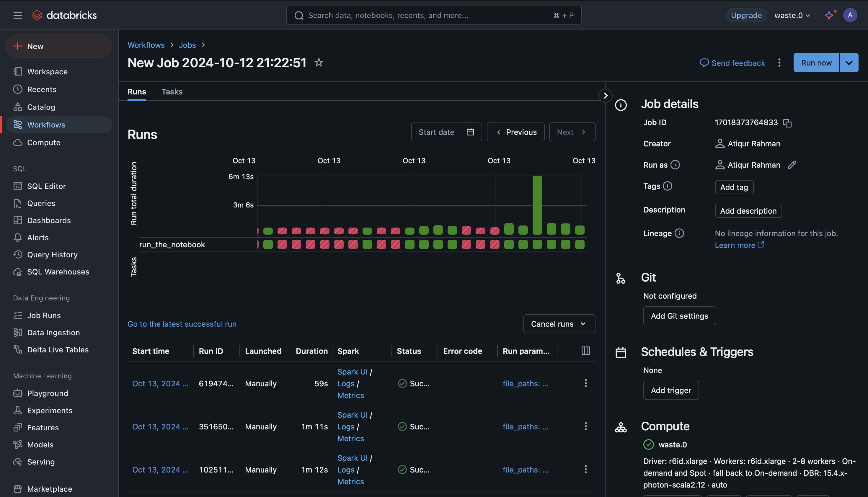This screenshot has height=497, width=868.
Task: Collapse the Job details side panel
Action: [x=605, y=96]
